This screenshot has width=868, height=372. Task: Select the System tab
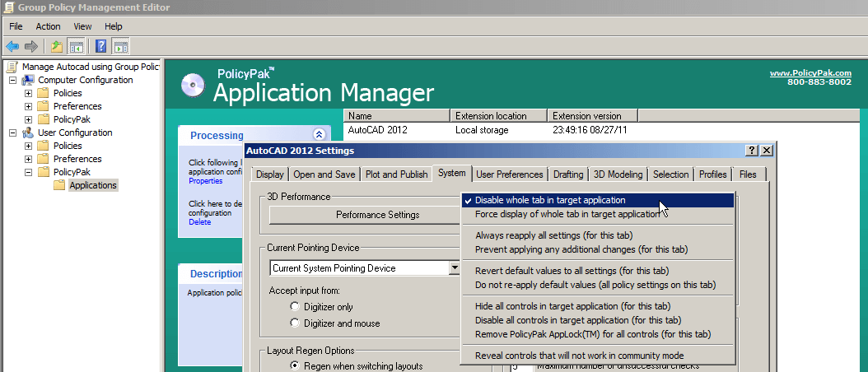452,174
